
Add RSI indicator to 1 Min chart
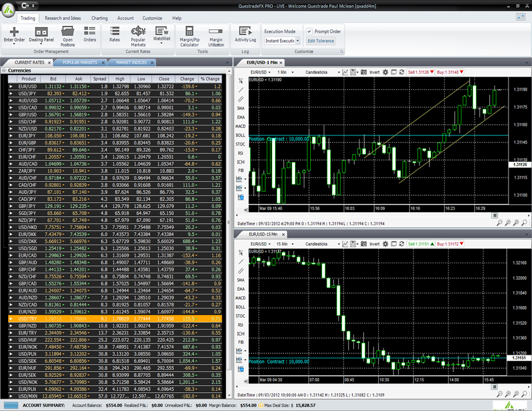pyautogui.click(x=240, y=153)
